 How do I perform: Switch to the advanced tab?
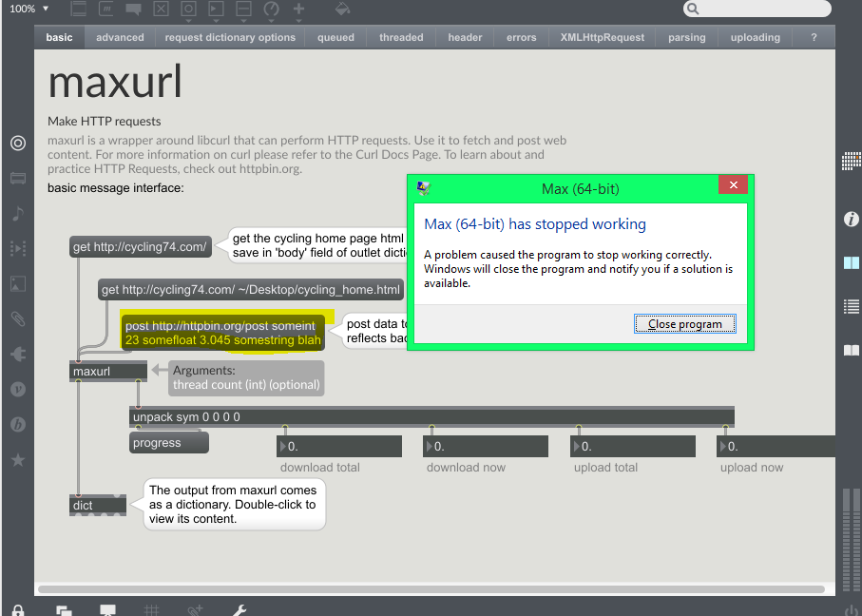tap(120, 38)
